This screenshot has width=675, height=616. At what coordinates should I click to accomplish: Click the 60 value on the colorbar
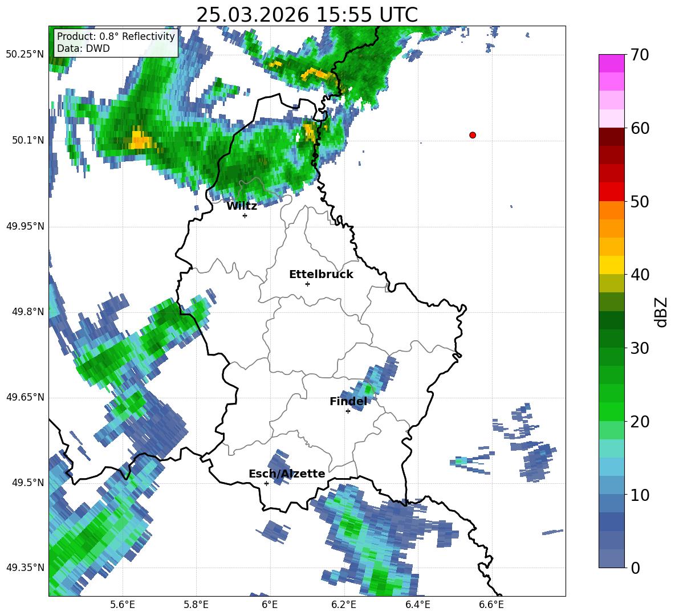click(639, 128)
